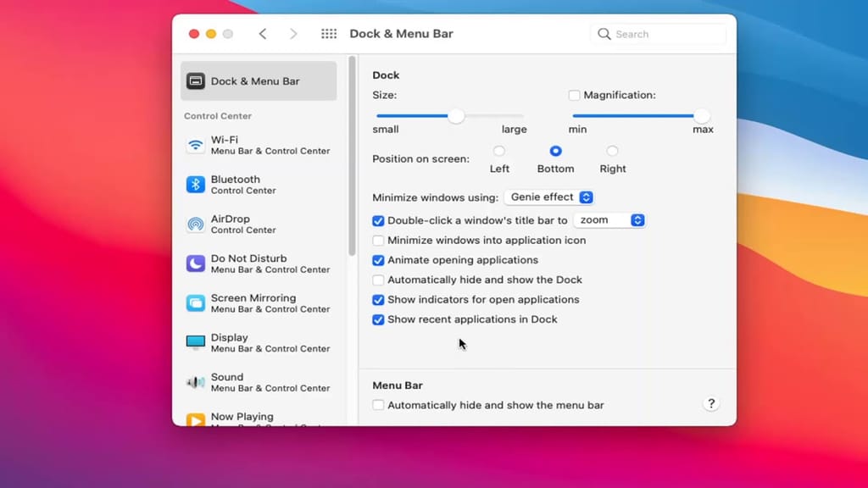Uncheck Show recent applications in Dock

378,319
